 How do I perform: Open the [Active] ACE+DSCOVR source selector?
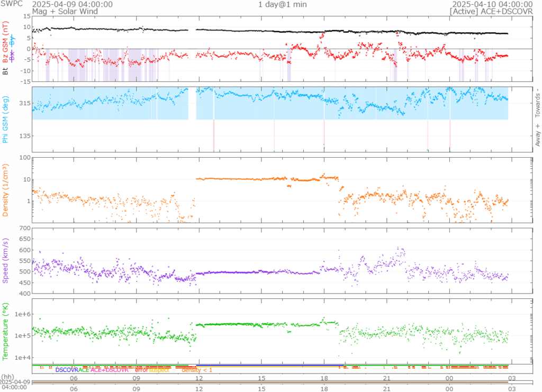pyautogui.click(x=491, y=11)
